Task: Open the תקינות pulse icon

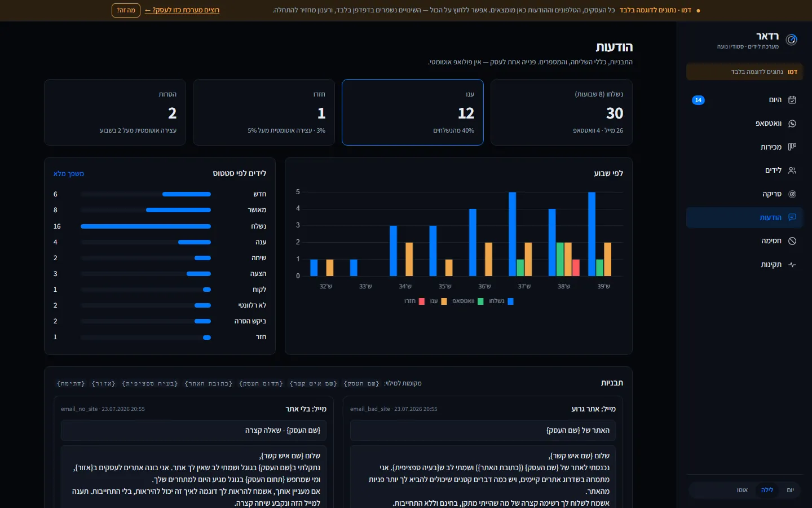Action: (x=792, y=265)
